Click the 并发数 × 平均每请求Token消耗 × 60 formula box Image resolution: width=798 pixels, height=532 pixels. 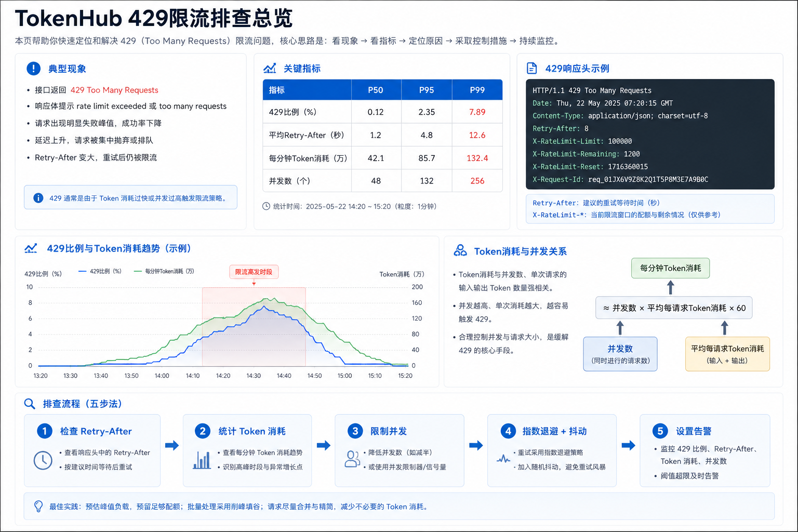pos(674,308)
